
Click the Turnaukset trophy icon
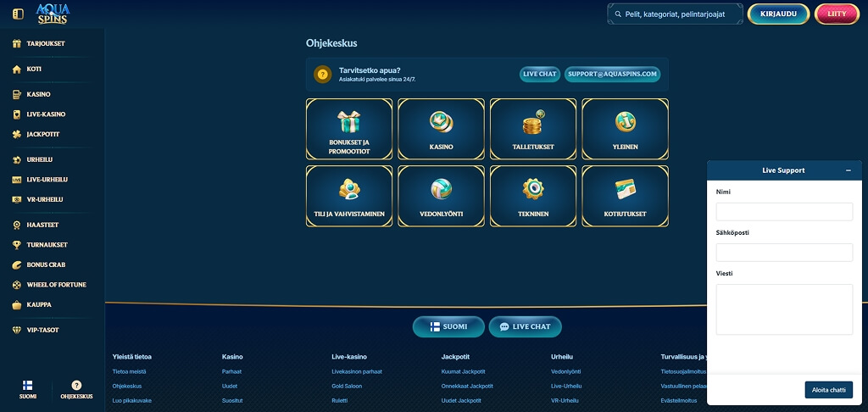(x=17, y=245)
